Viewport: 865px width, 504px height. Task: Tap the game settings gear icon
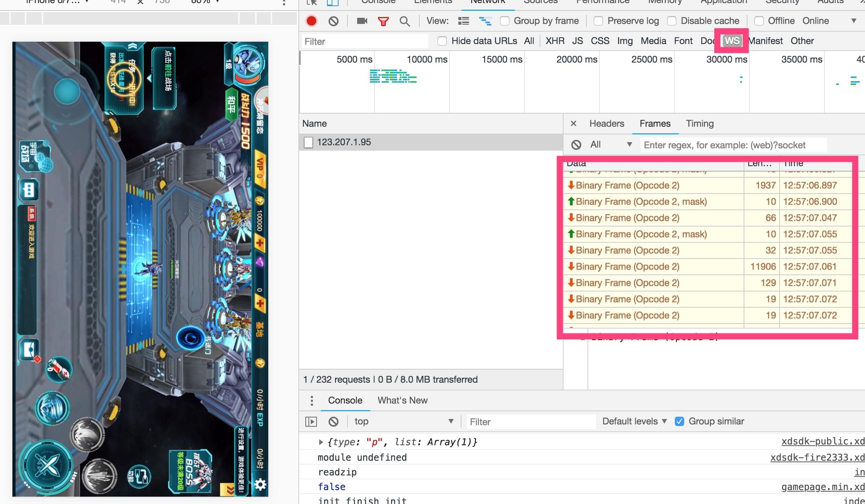[260, 484]
